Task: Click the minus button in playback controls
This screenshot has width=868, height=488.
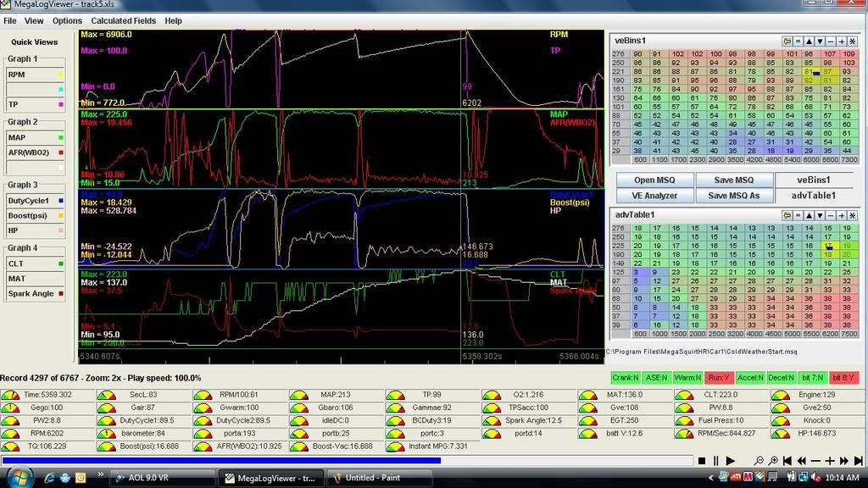Action: [x=815, y=460]
